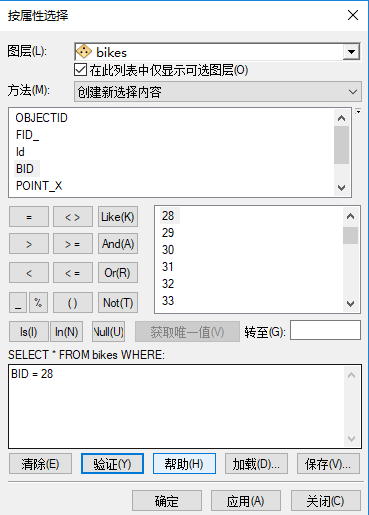
Task: Select the POINT_X field
Action: pyautogui.click(x=39, y=186)
